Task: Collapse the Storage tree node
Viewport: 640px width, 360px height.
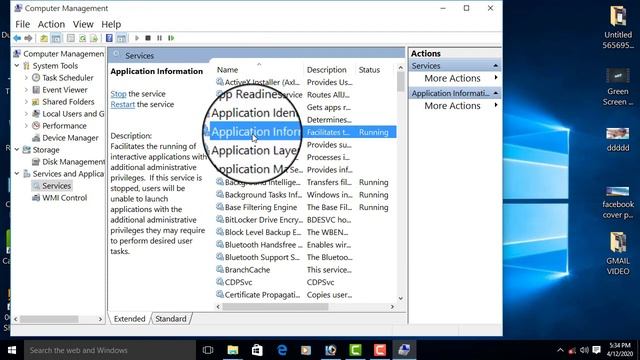Action: pyautogui.click(x=17, y=150)
